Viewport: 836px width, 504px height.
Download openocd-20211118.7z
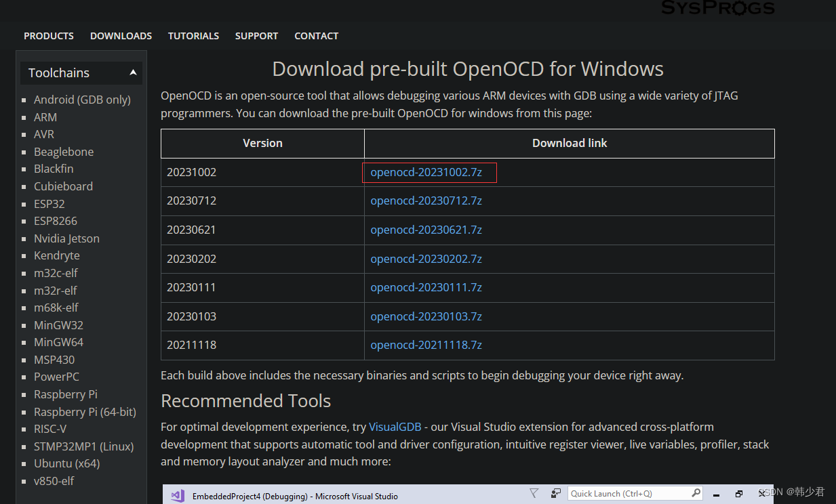[426, 345]
